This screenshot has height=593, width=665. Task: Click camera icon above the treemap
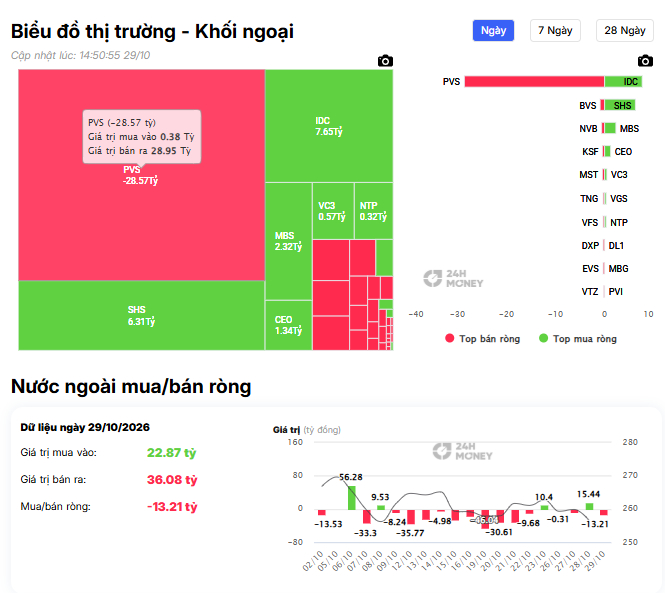click(385, 61)
